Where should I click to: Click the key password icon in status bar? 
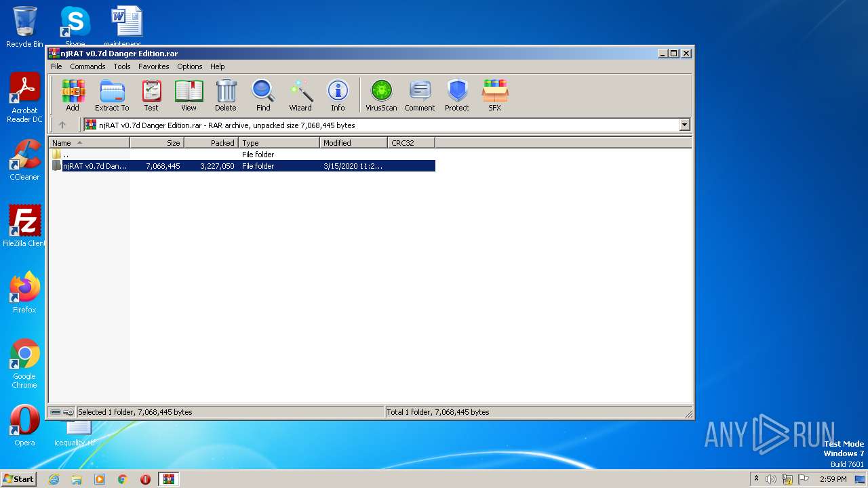tap(68, 412)
